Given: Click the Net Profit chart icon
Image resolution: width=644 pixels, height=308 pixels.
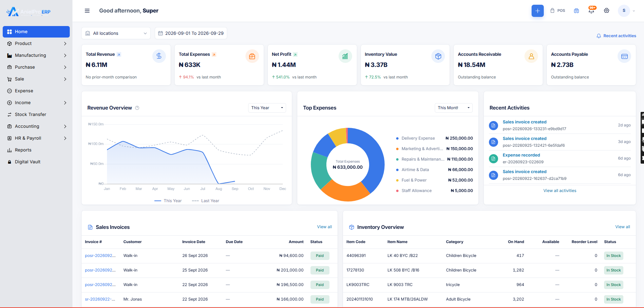Looking at the screenshot, I should pyautogui.click(x=345, y=56).
